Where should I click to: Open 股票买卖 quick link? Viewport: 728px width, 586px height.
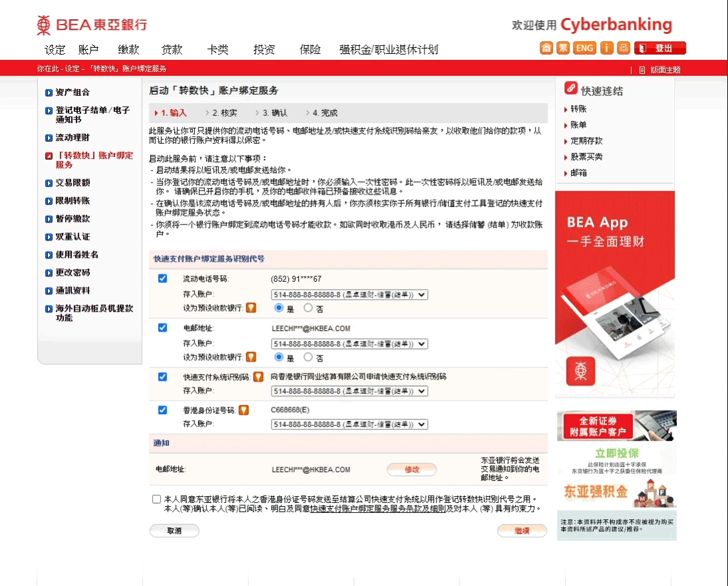click(x=586, y=157)
